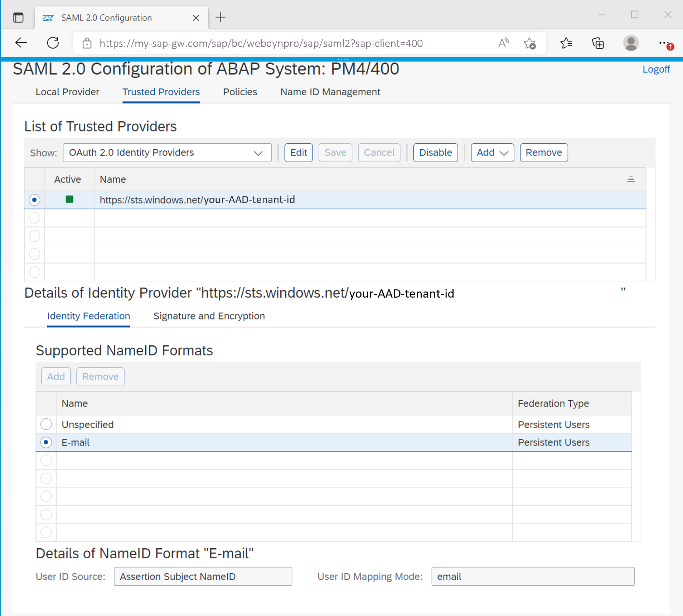683x616 pixels.
Task: Open the table settings icon beside Name column
Action: [631, 179]
